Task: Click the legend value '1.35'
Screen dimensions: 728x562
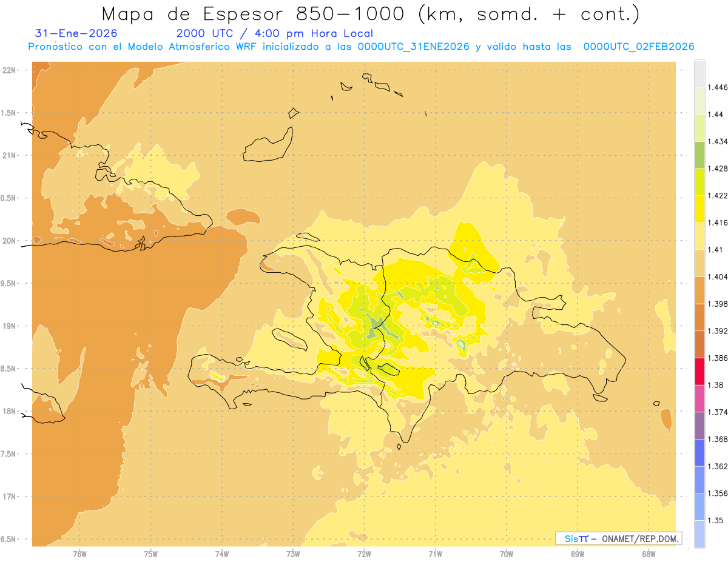Action: [x=715, y=521]
